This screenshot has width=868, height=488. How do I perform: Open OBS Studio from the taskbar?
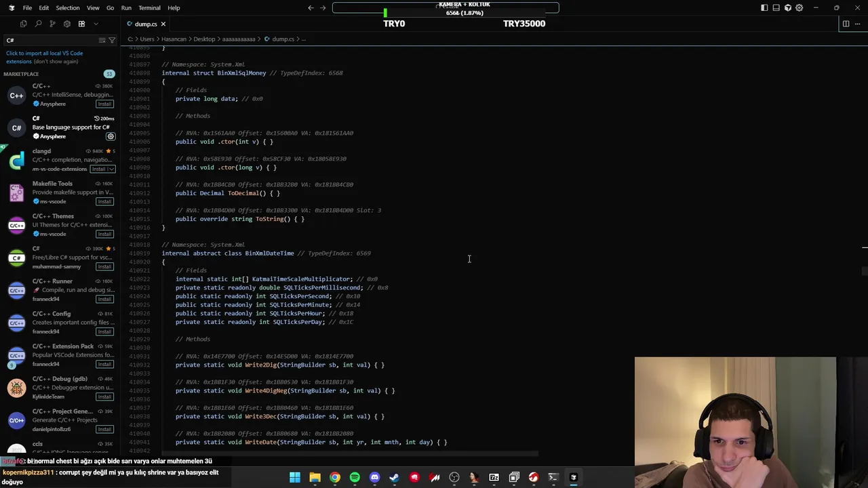(x=454, y=477)
